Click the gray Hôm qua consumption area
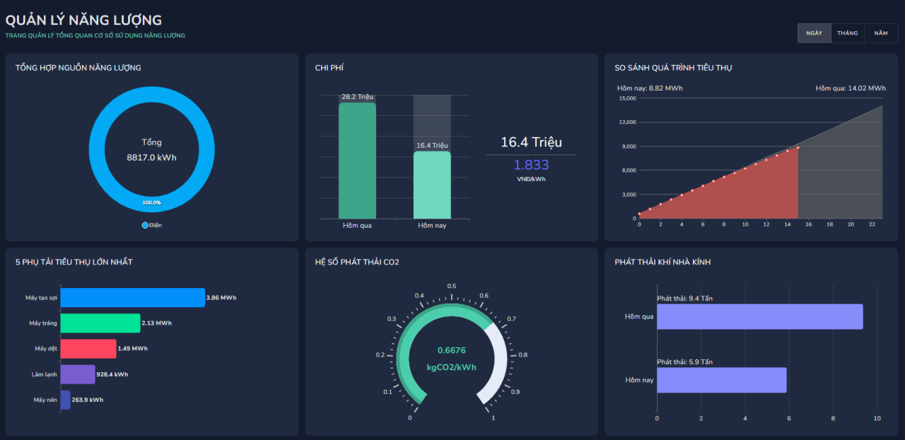The height and width of the screenshot is (440, 906). coord(850,170)
